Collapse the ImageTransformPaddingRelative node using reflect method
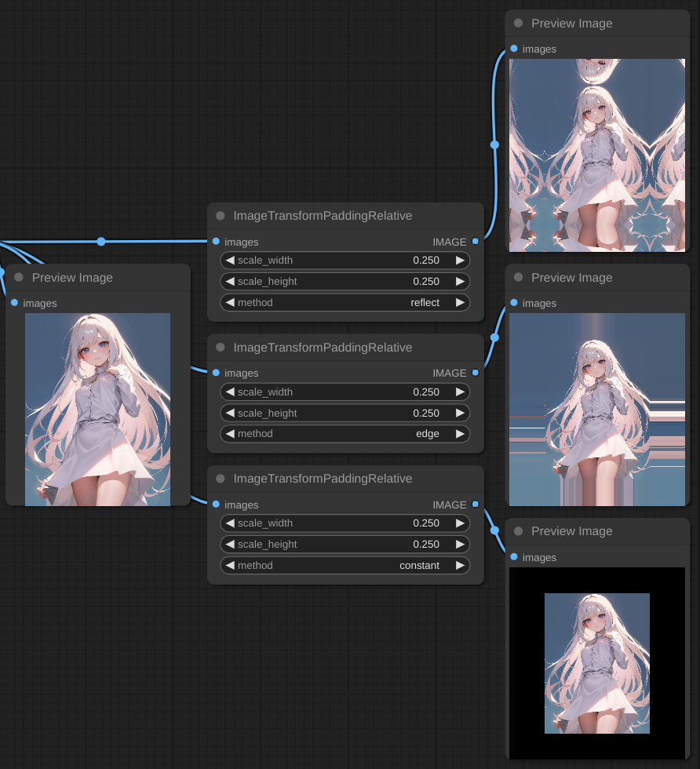Viewport: 700px width, 769px height. (x=221, y=216)
